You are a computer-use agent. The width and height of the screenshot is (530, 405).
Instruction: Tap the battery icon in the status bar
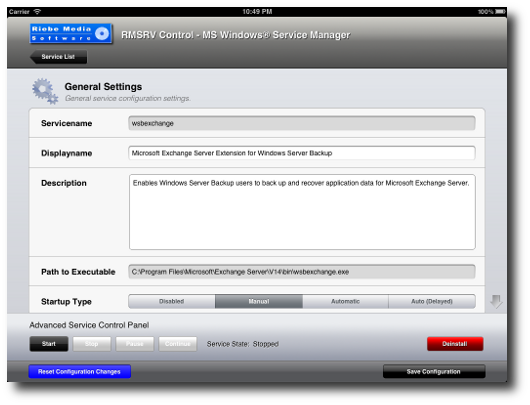[x=501, y=11]
